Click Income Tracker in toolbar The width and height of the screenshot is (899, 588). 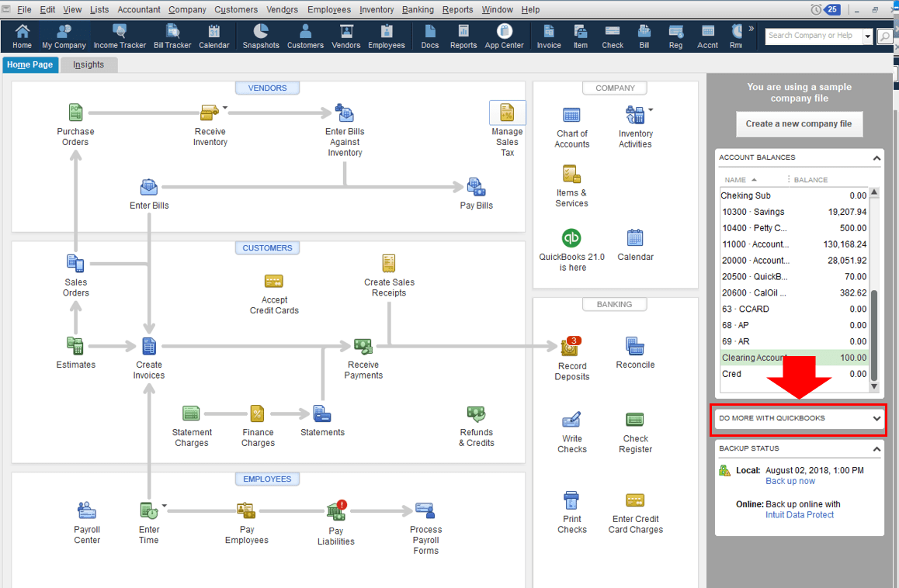(x=120, y=36)
